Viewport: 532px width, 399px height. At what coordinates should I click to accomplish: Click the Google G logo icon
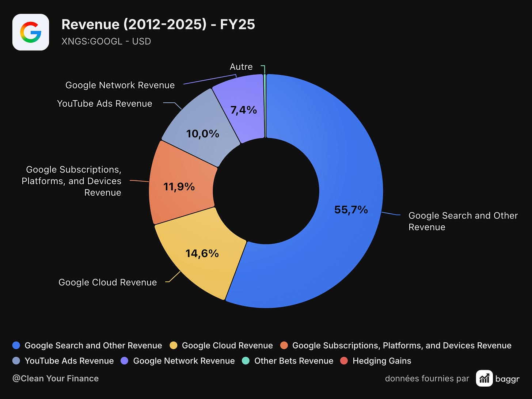click(x=31, y=32)
